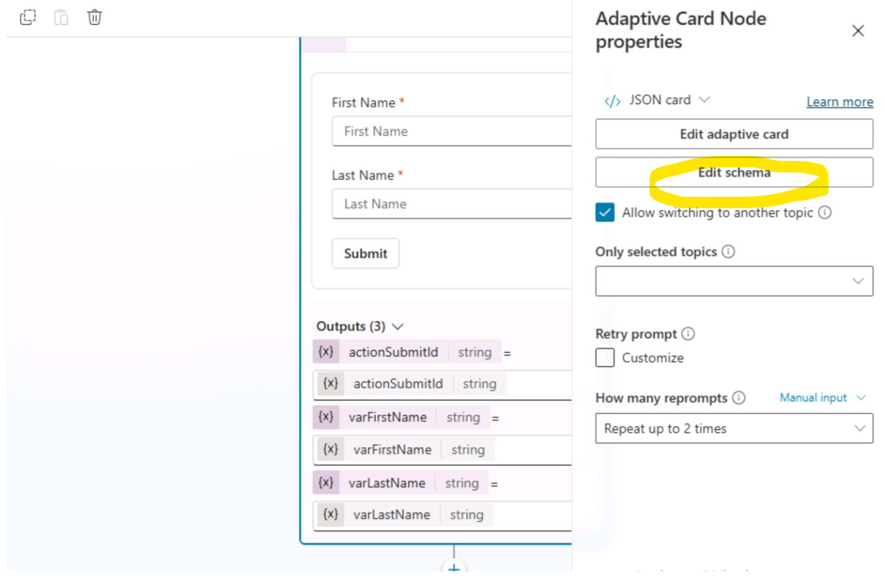This screenshot has width=885, height=588.
Task: Open the Manual input dropdown
Action: pyautogui.click(x=823, y=398)
